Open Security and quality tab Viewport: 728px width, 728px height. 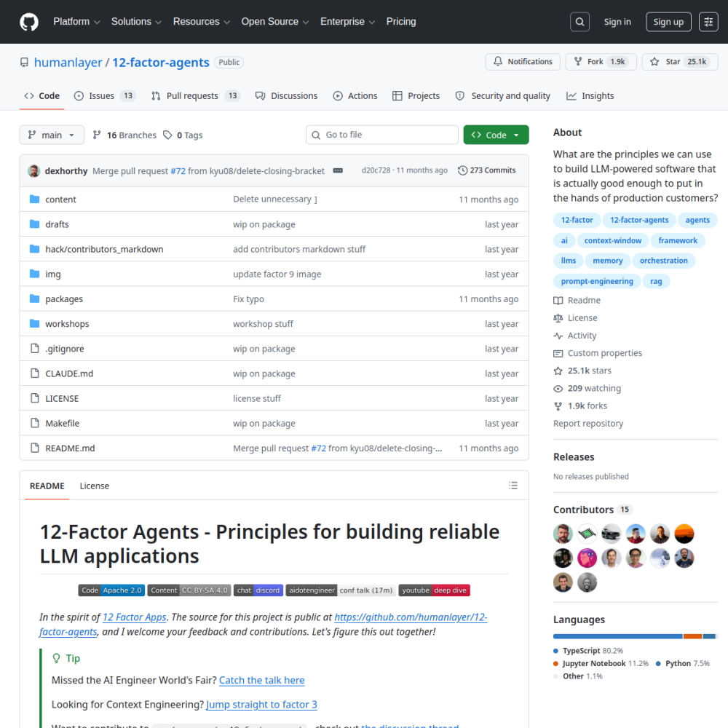pos(503,96)
